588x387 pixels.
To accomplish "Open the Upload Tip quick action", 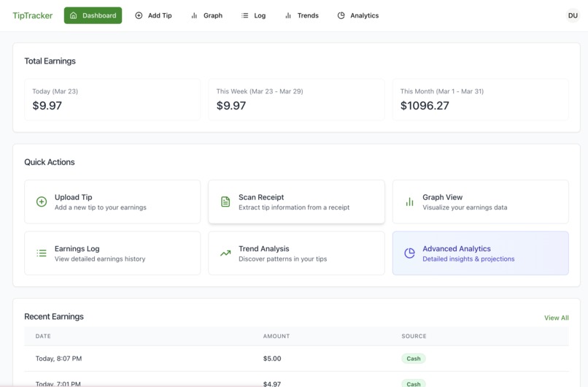I will 112,202.
